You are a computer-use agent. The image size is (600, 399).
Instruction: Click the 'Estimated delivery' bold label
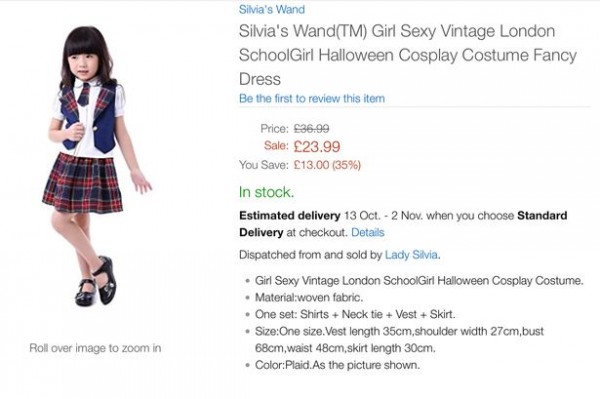tap(290, 216)
